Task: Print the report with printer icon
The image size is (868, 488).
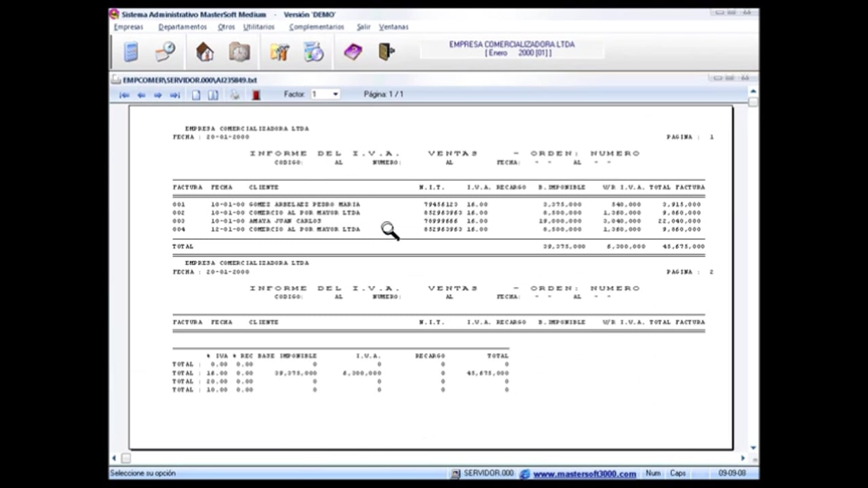Action: tap(235, 95)
